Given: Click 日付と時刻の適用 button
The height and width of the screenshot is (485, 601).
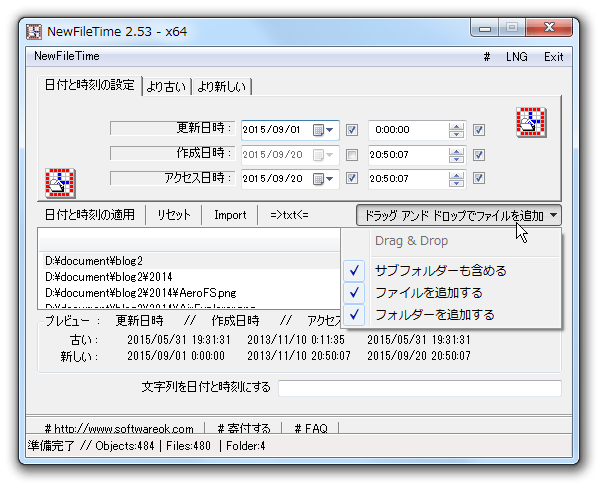Looking at the screenshot, I should [x=90, y=215].
